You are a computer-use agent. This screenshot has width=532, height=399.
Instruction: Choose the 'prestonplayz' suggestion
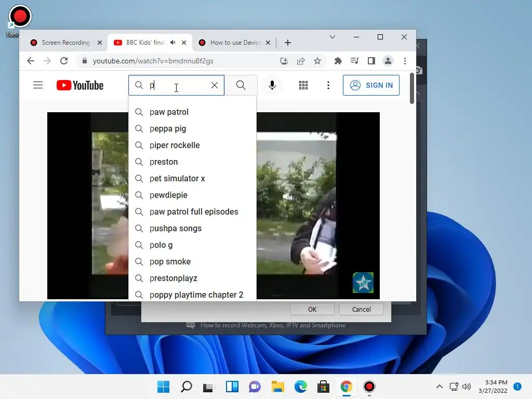click(192, 278)
